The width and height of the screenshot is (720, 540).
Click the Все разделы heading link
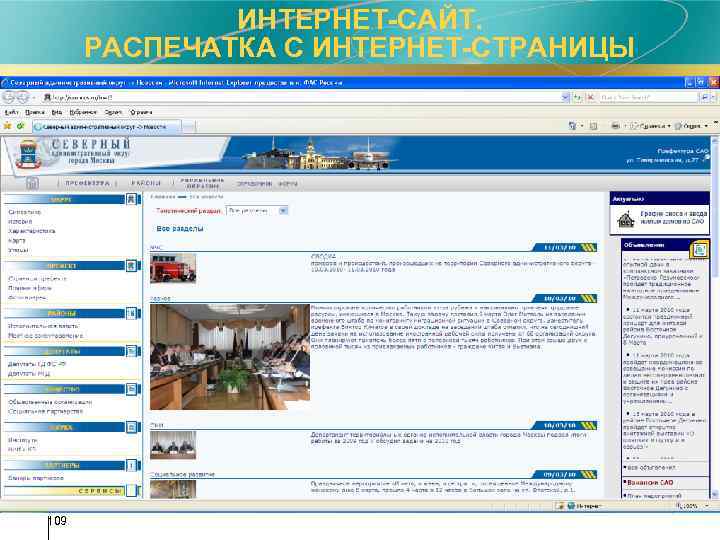180,229
